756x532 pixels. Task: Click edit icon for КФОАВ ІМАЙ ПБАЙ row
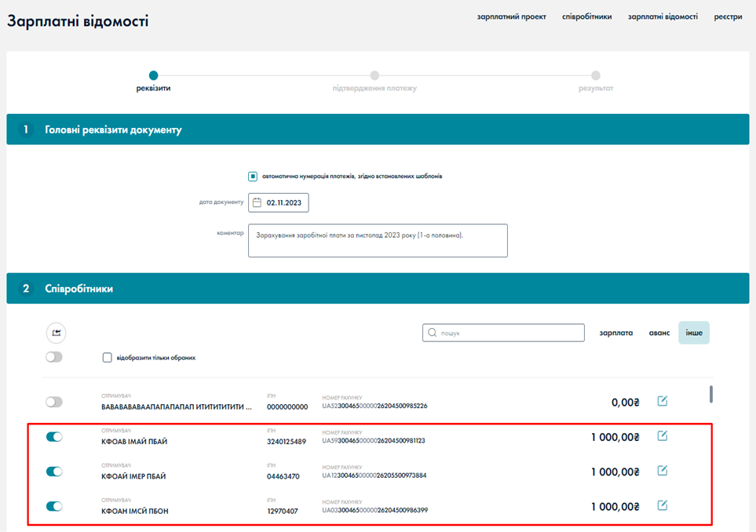[662, 436]
